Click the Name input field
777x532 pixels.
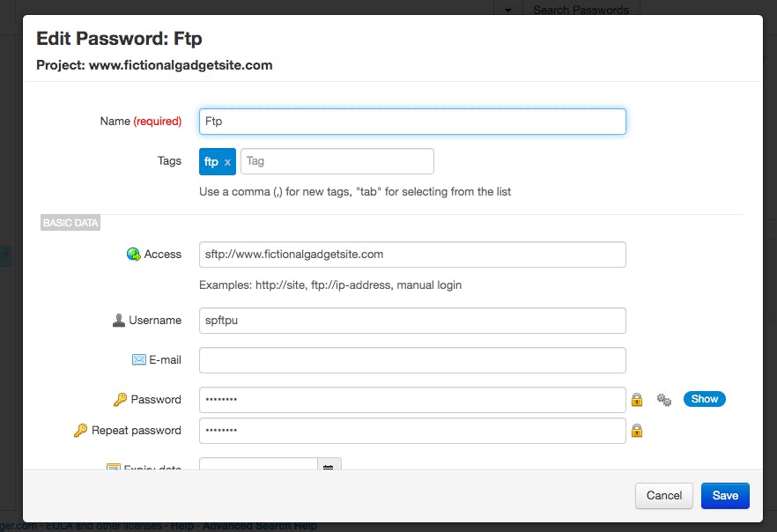point(412,122)
